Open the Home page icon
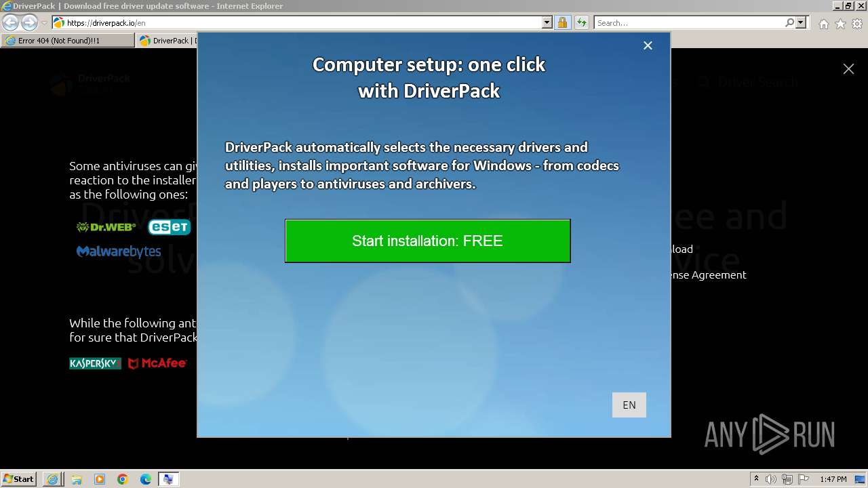Image resolution: width=868 pixels, height=488 pixels. click(x=823, y=24)
